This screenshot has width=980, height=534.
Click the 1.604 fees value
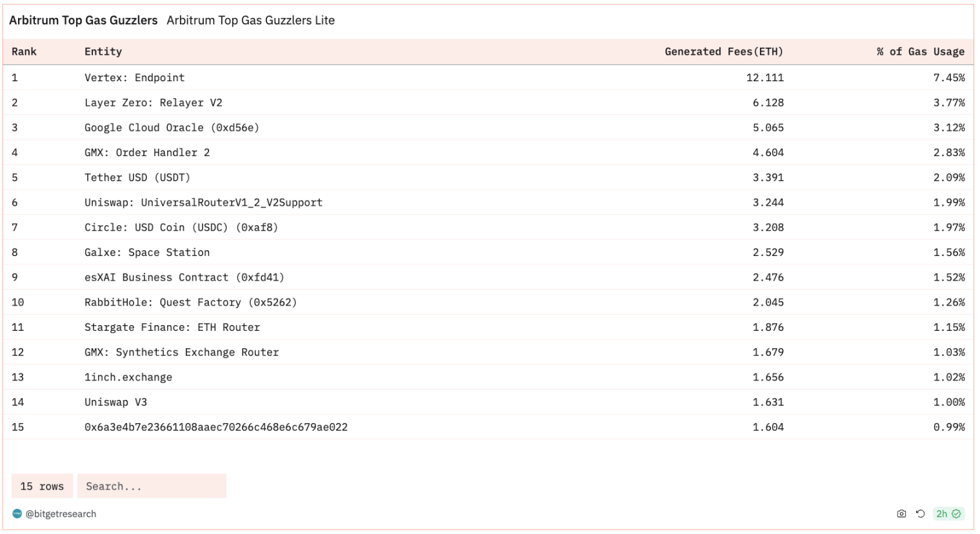pyautogui.click(x=768, y=427)
